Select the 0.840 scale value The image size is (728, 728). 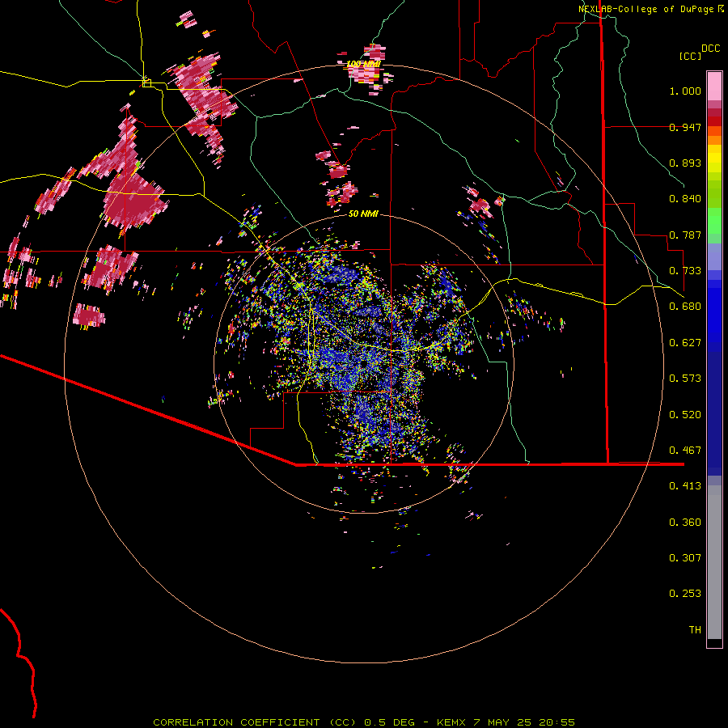click(x=685, y=199)
